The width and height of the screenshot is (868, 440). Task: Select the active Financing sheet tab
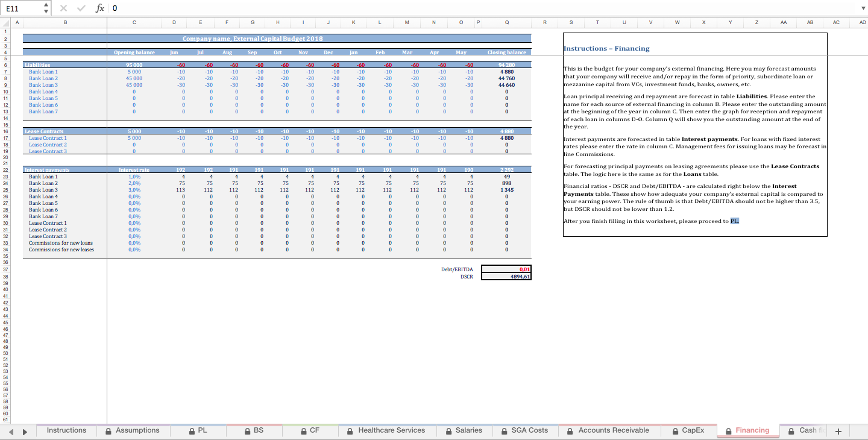[747, 430]
